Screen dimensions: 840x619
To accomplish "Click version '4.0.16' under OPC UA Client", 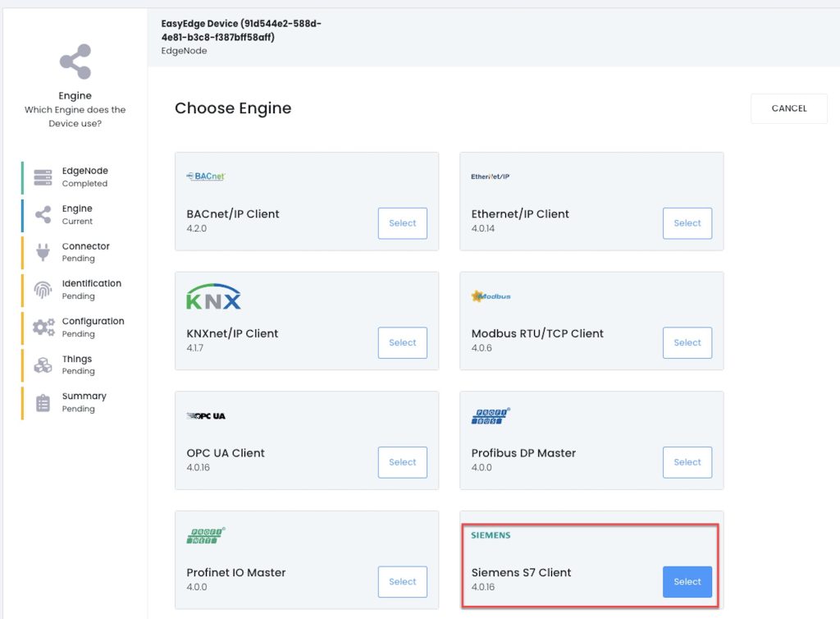I will pyautogui.click(x=198, y=467).
